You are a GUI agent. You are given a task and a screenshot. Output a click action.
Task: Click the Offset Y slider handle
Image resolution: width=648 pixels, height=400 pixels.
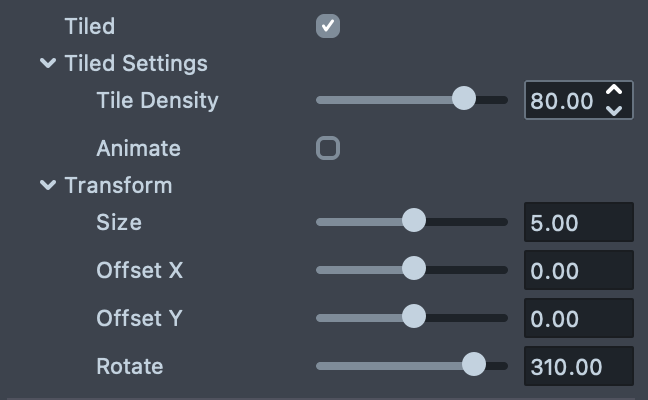[x=414, y=317]
